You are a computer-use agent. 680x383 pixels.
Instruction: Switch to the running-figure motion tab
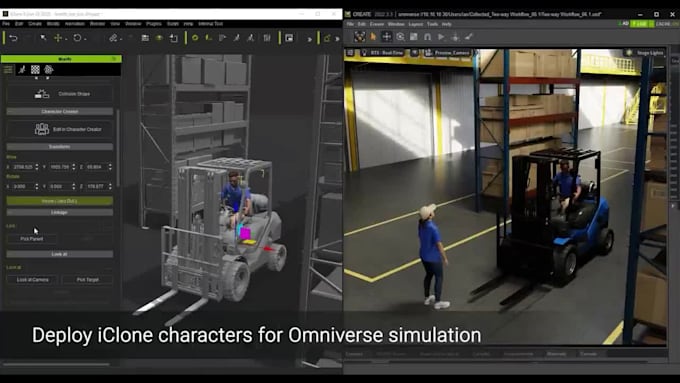click(x=22, y=69)
